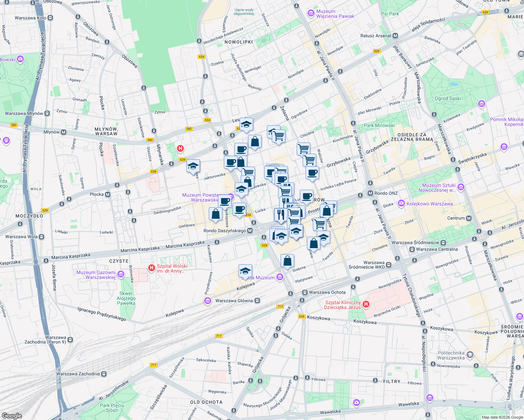Click the Google logo
The image size is (524, 420).
pyautogui.click(x=12, y=415)
